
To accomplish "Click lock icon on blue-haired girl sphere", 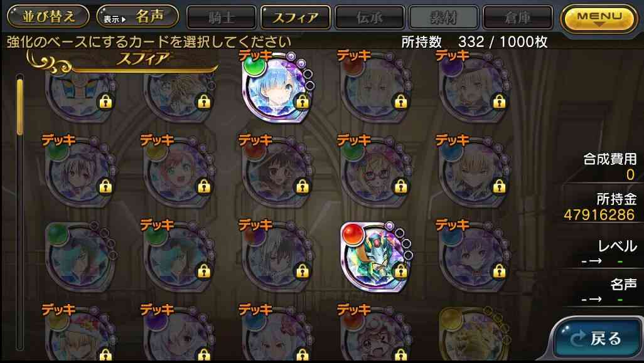I will tap(303, 102).
